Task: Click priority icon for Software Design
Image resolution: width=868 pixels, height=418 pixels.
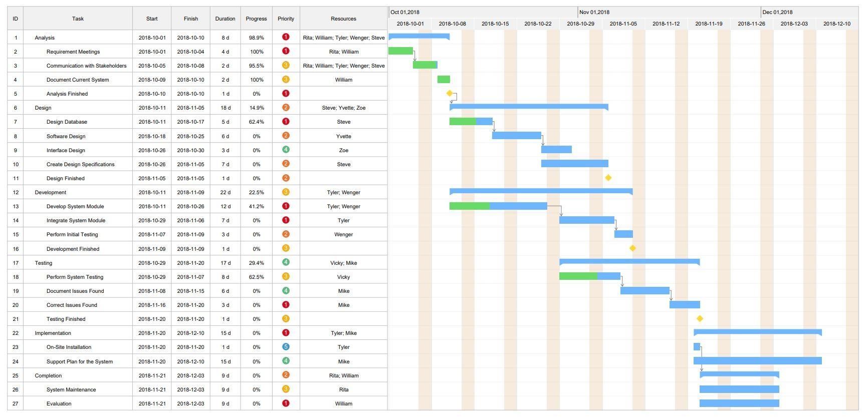Action: [x=286, y=136]
